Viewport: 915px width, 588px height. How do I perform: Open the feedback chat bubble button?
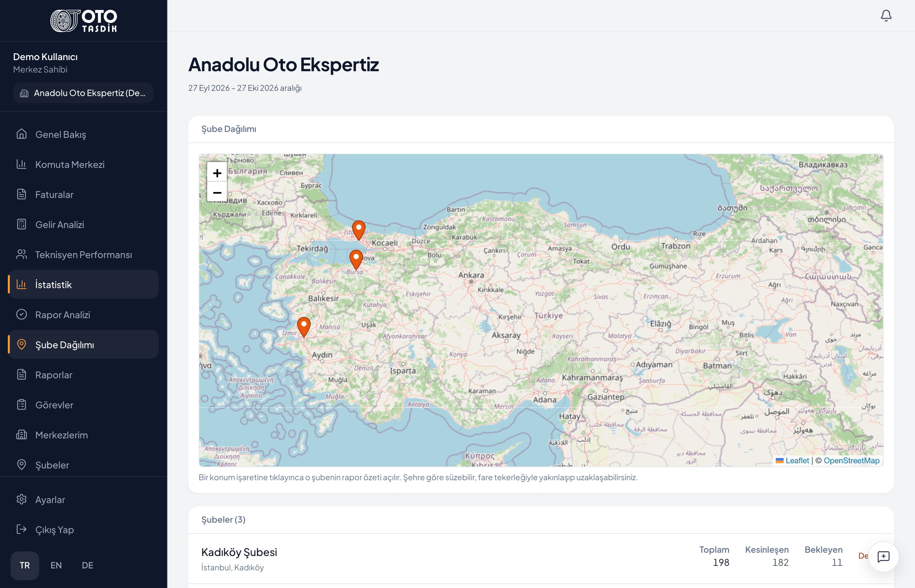pos(883,557)
